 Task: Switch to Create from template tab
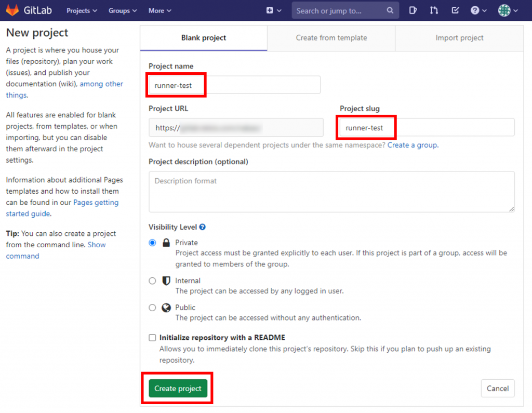point(331,38)
